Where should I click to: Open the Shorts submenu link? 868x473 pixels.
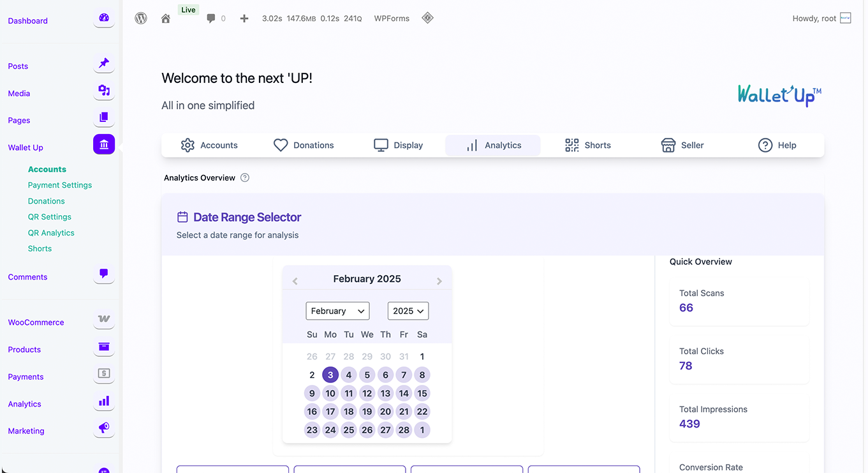click(40, 249)
